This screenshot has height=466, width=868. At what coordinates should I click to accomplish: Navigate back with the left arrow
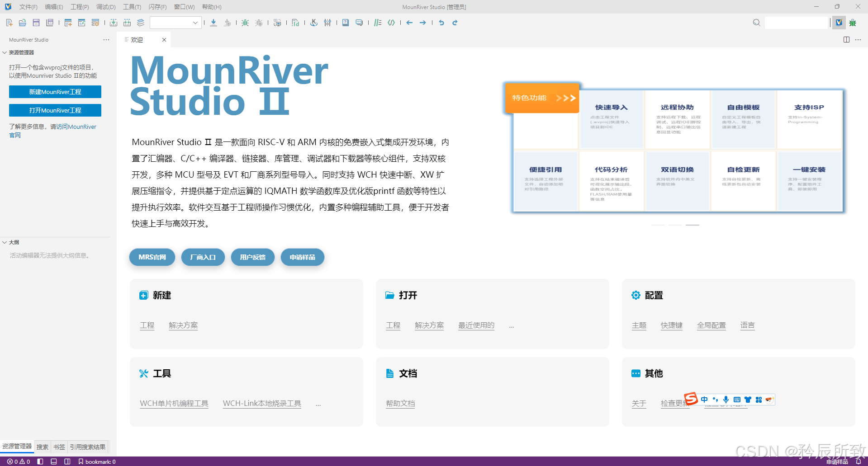click(409, 23)
